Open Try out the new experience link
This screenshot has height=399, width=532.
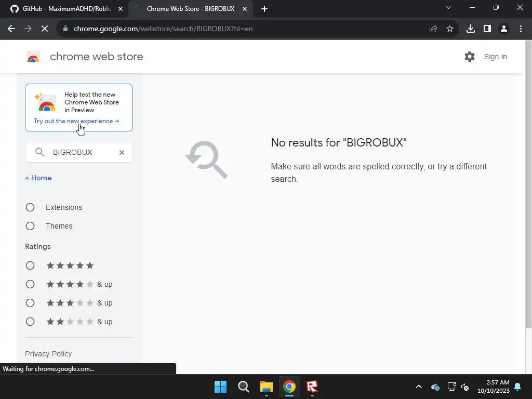76,121
